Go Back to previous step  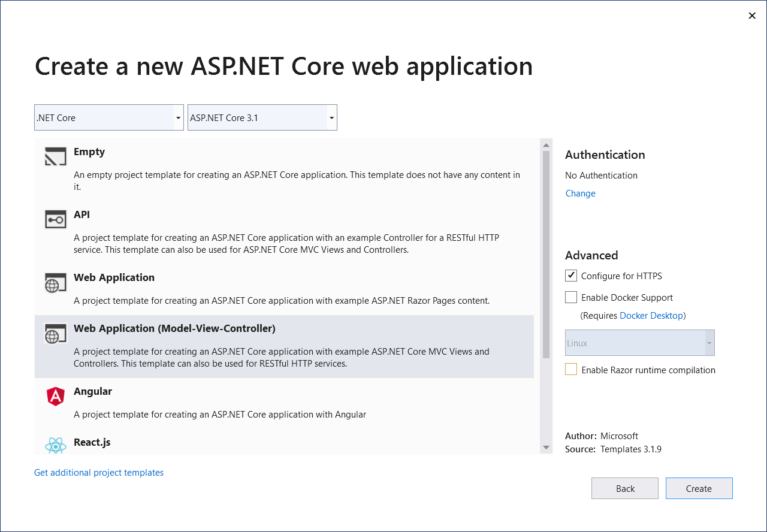624,488
